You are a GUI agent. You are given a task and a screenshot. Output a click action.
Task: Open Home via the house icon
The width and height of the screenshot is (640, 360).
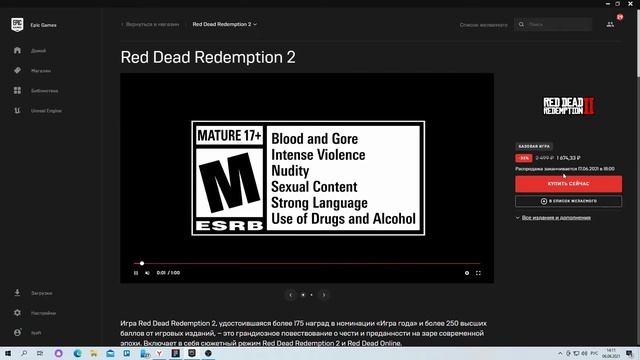[17, 50]
